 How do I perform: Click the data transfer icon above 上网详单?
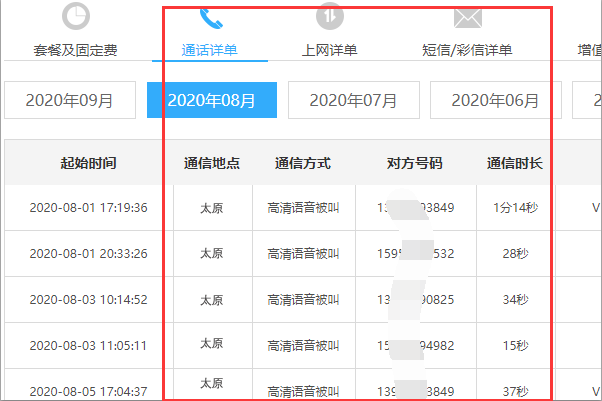[x=329, y=17]
